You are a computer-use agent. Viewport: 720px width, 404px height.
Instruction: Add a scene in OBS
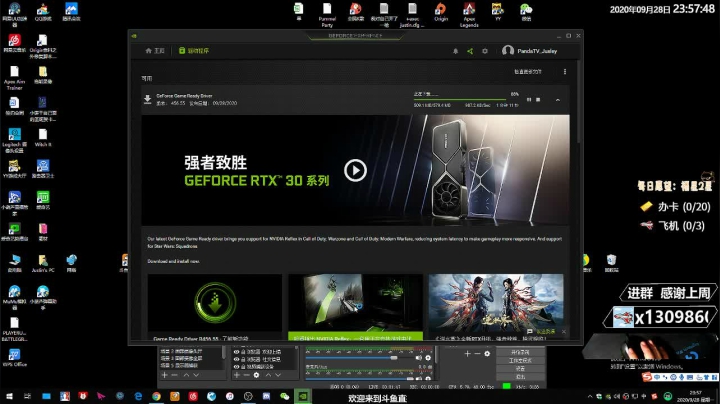(x=164, y=375)
